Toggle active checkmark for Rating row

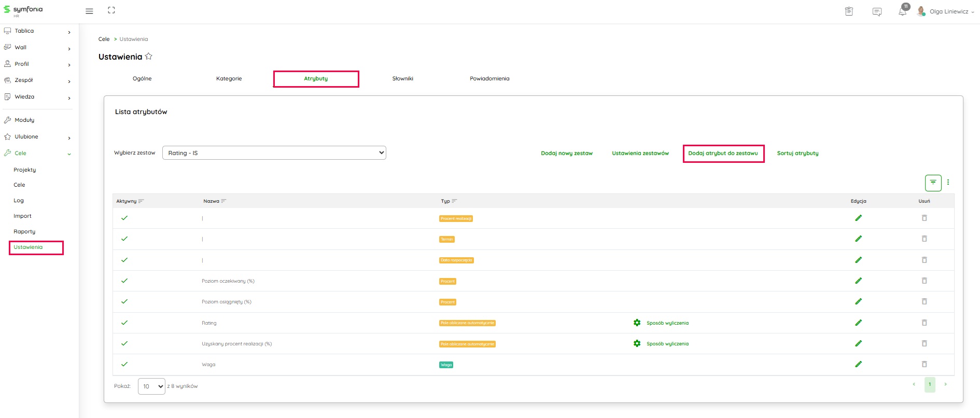(x=124, y=323)
